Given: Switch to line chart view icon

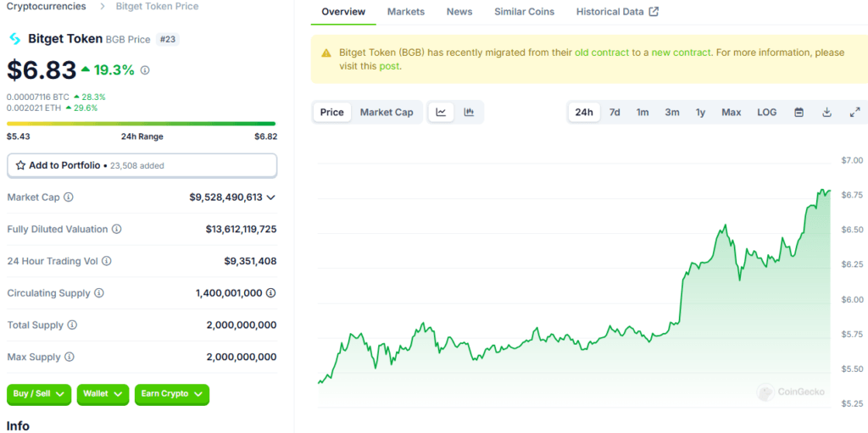Looking at the screenshot, I should click(441, 113).
